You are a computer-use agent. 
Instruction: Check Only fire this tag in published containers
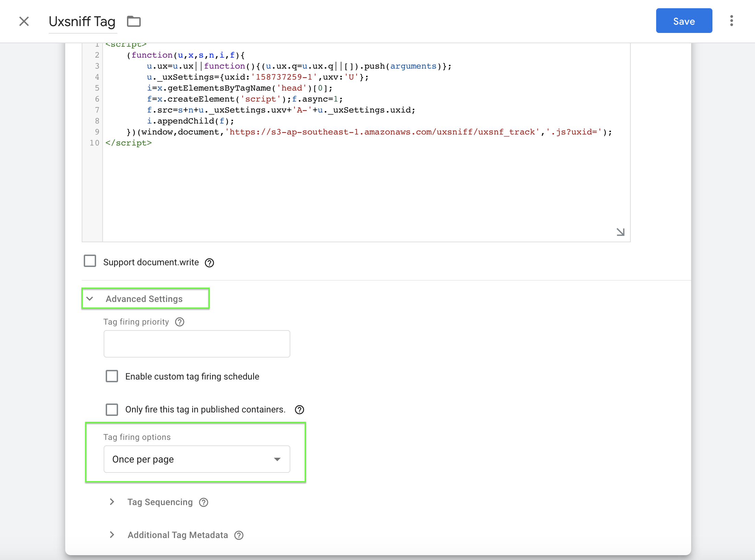[x=112, y=409]
